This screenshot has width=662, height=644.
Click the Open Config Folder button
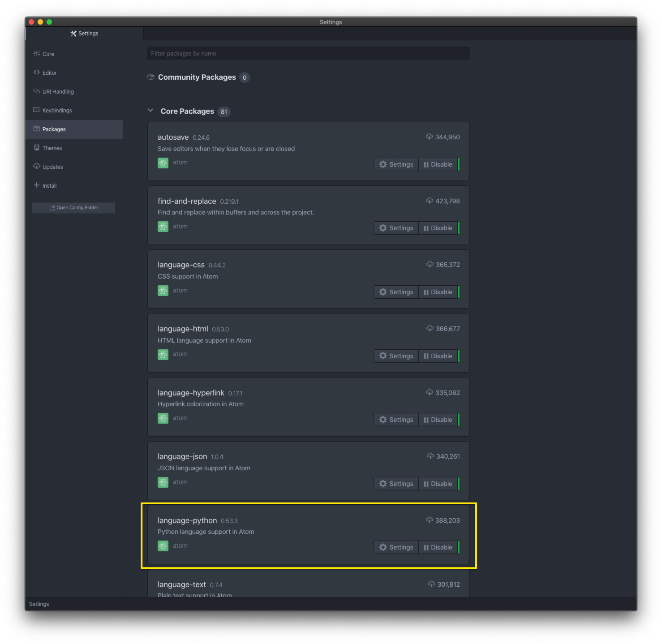[74, 208]
